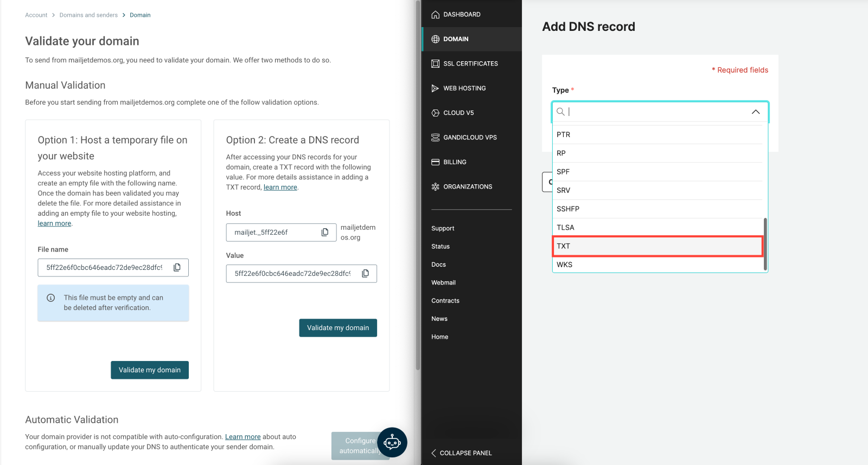Image resolution: width=868 pixels, height=465 pixels.
Task: Open Support link in sidebar
Action: [x=443, y=228]
